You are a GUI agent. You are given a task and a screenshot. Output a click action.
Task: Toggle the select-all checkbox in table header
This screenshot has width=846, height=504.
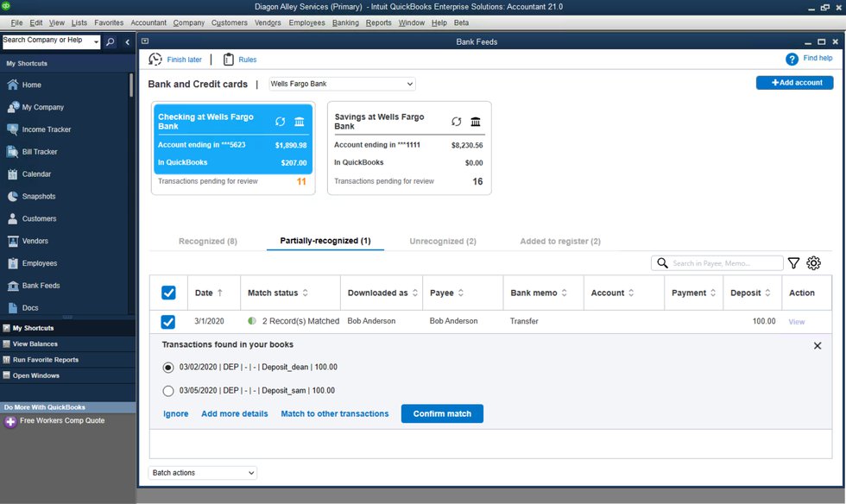click(168, 293)
